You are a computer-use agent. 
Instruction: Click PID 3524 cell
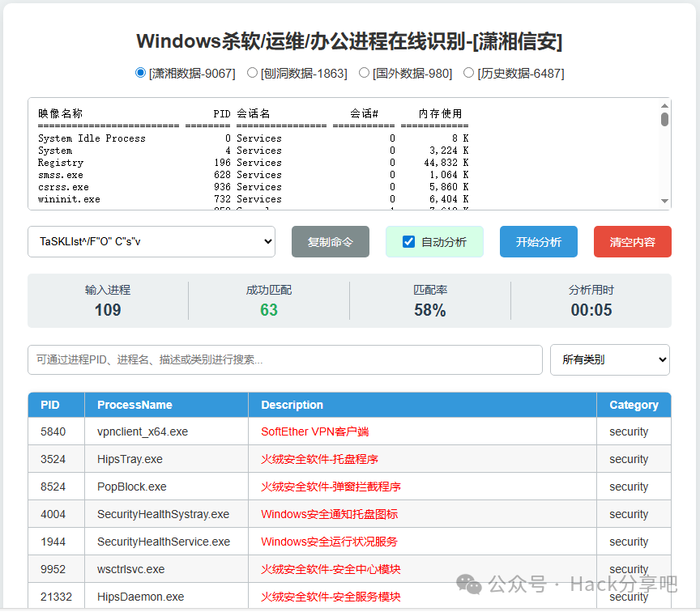tap(56, 459)
